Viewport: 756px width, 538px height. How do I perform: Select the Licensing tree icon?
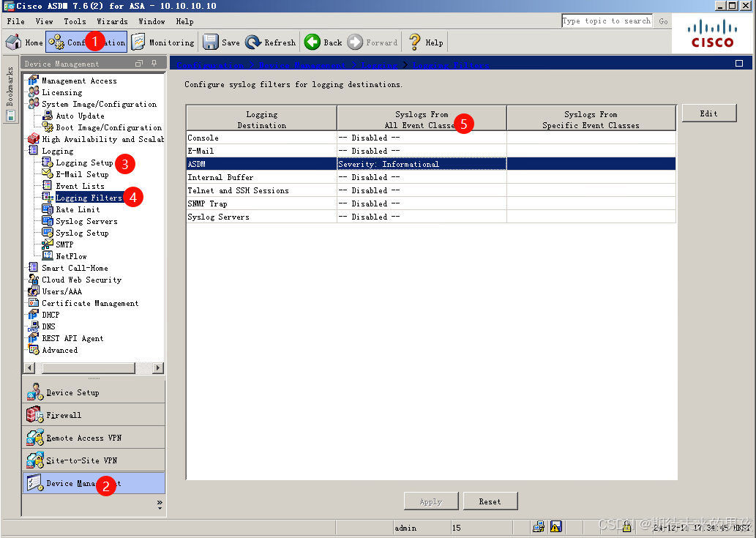point(33,92)
